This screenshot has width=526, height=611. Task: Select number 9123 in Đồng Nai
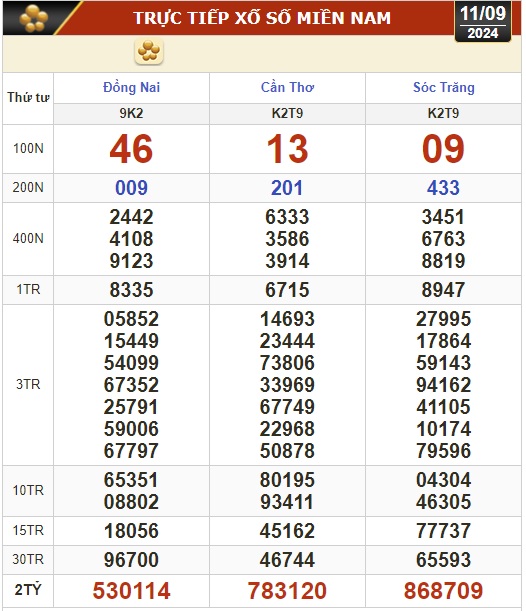pos(131,261)
